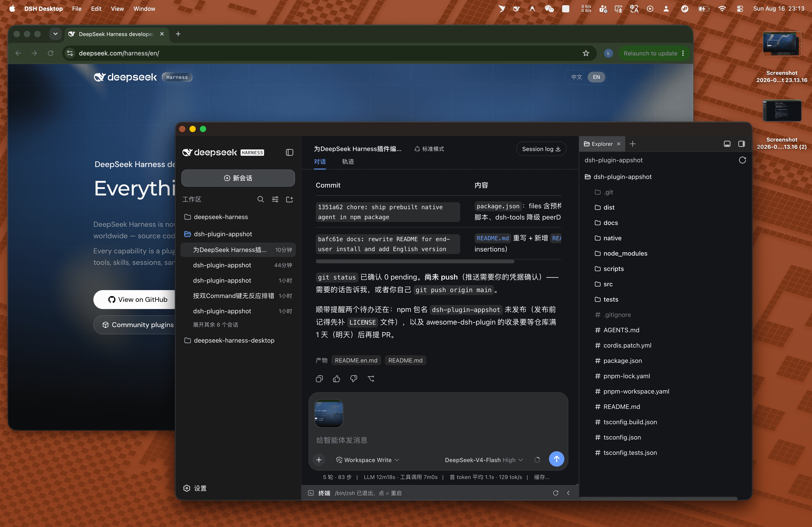Reload the browser page
This screenshot has width=812, height=527.
click(51, 53)
